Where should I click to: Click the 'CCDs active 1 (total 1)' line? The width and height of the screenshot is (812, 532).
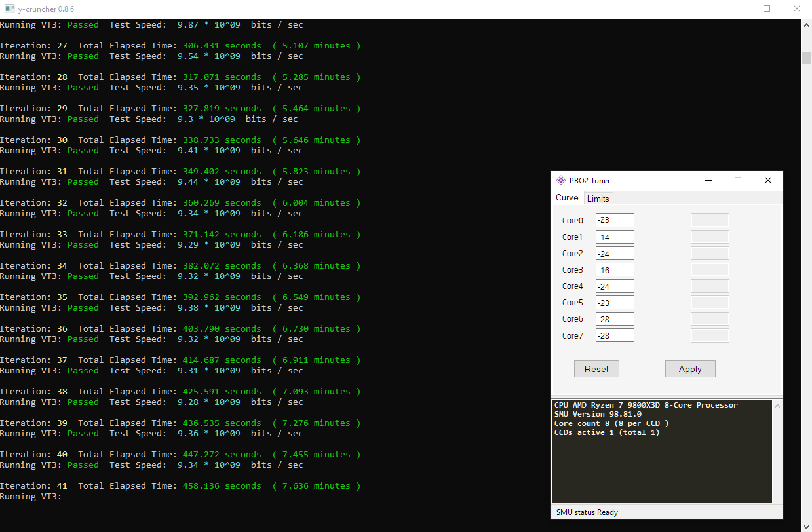coord(607,432)
